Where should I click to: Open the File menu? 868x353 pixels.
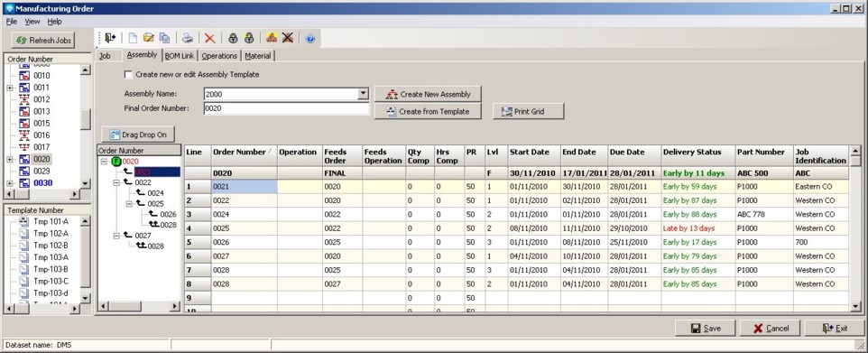click(x=11, y=22)
